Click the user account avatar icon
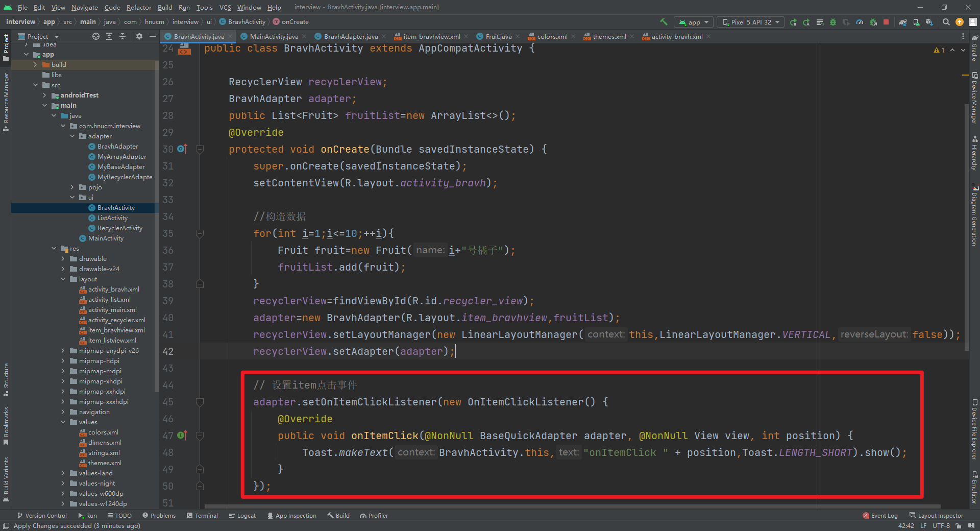This screenshot has height=531, width=980. coord(973,22)
